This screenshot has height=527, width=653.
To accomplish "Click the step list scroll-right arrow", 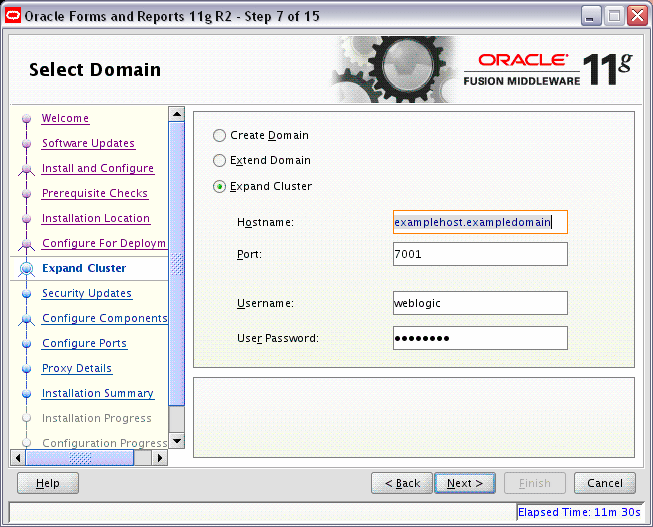I will [160, 457].
